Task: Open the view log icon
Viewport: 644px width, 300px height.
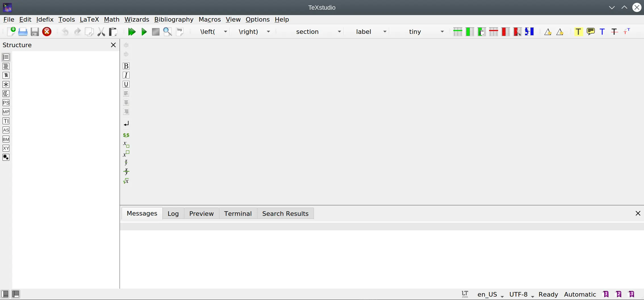Action: tap(180, 32)
